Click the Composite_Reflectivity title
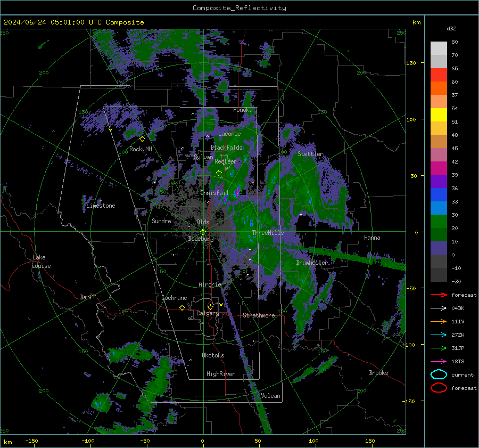The image size is (479, 448). (239, 8)
